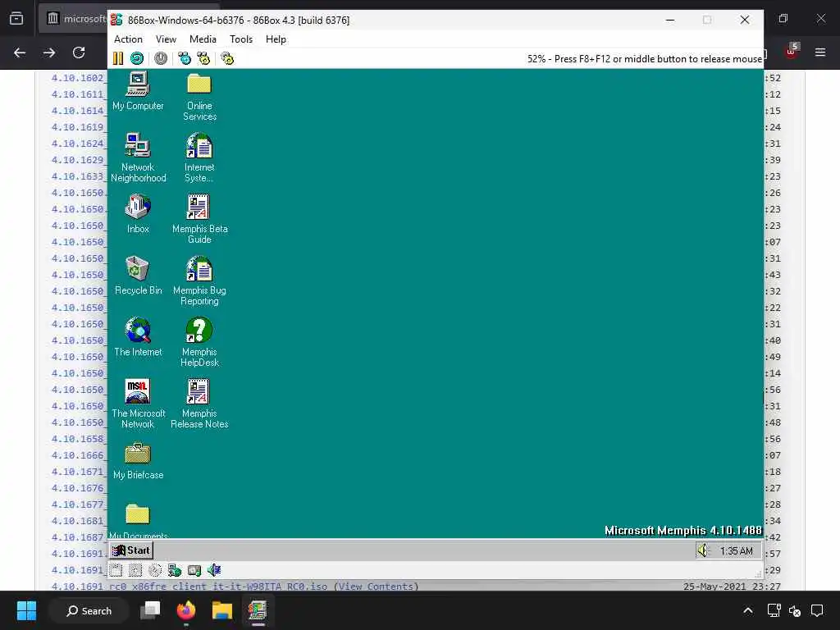The image size is (840, 630).
Task: Pause the 86Box emulation
Action: (118, 58)
